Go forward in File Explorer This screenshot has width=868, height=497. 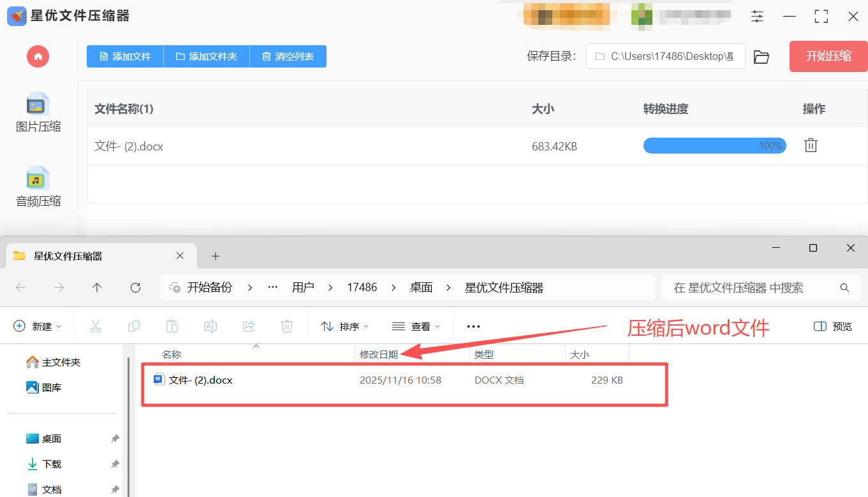coord(59,287)
